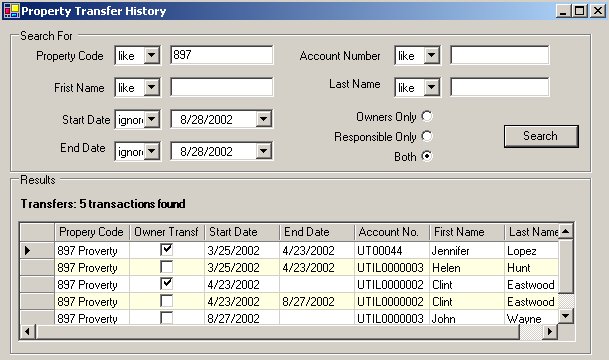This screenshot has width=609, height=360.
Task: Click the results grid scroll up arrow
Action: click(566, 231)
